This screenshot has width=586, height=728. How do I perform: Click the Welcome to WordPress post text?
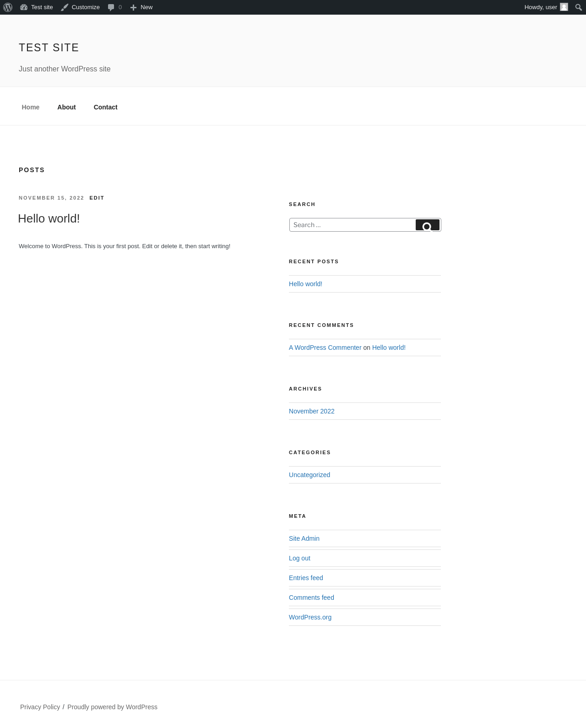coord(125,246)
